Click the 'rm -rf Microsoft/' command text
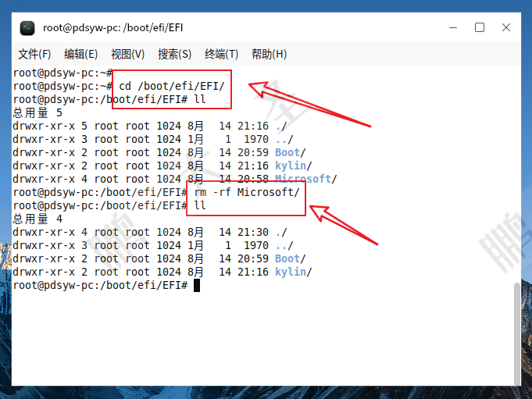The image size is (532, 399). 247,192
